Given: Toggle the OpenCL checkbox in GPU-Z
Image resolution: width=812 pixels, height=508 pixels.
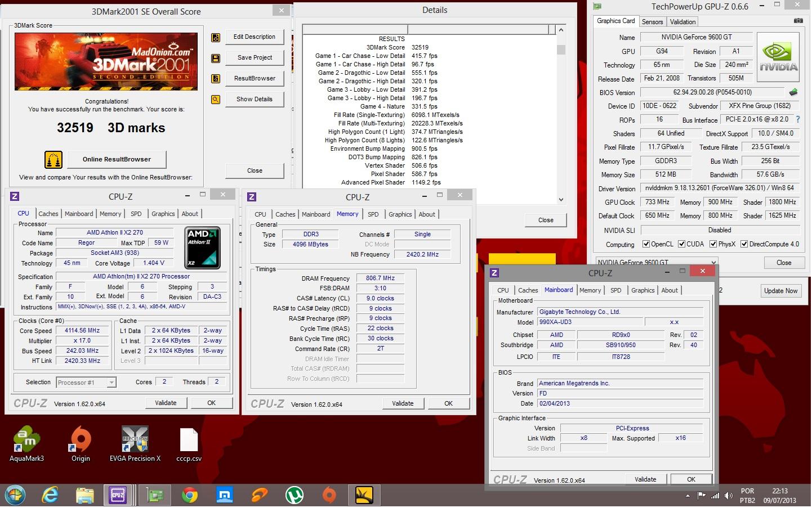Looking at the screenshot, I should click(x=646, y=245).
